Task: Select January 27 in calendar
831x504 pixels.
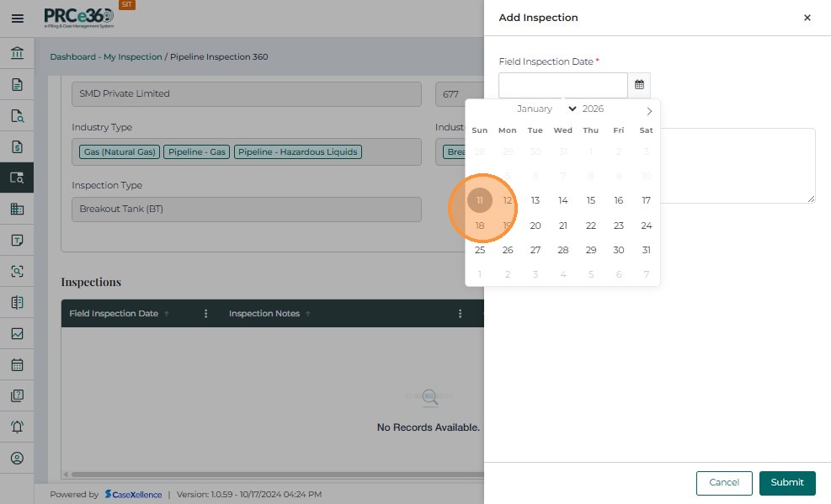Action: click(x=535, y=250)
